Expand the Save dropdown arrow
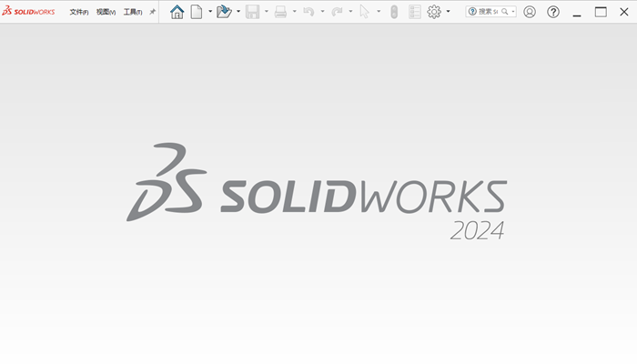 [x=267, y=11]
